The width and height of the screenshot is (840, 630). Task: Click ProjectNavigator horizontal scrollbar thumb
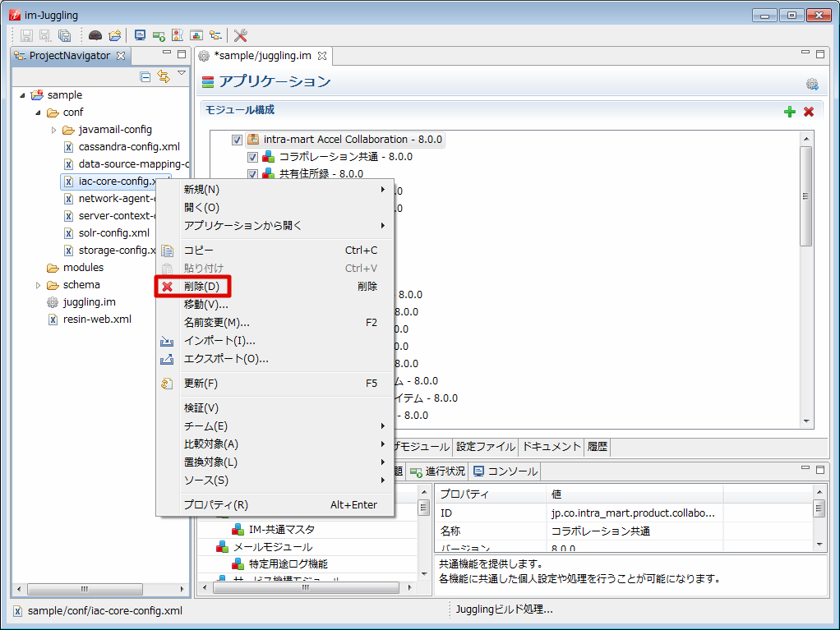85,589
